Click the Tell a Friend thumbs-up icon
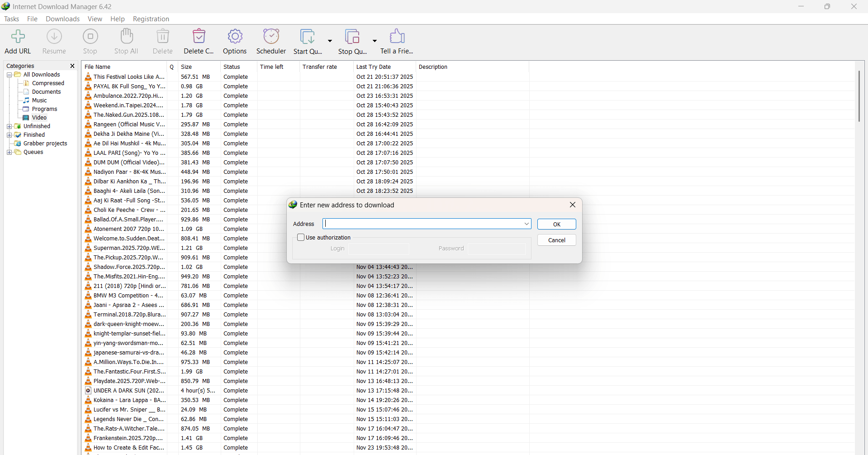Screen dimensions: 868x455 pyautogui.click(x=397, y=37)
